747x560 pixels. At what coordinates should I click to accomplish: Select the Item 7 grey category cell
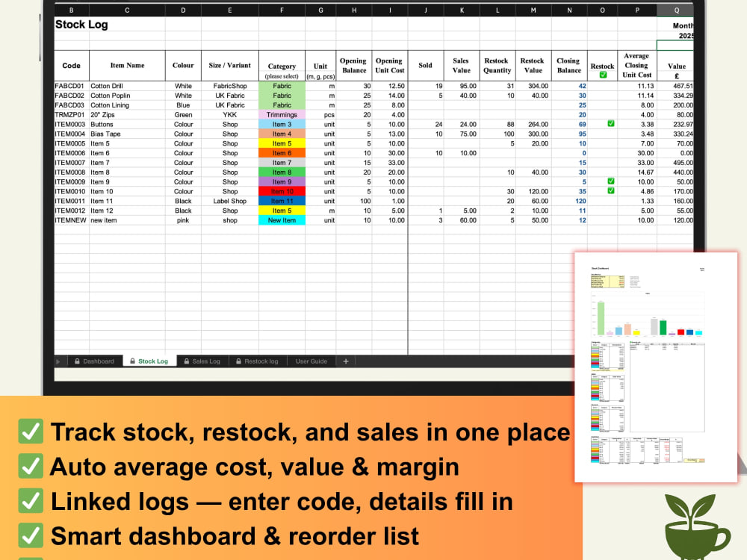point(282,162)
